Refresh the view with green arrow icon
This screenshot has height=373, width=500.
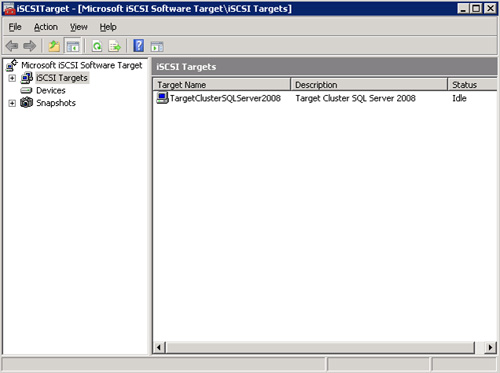97,46
